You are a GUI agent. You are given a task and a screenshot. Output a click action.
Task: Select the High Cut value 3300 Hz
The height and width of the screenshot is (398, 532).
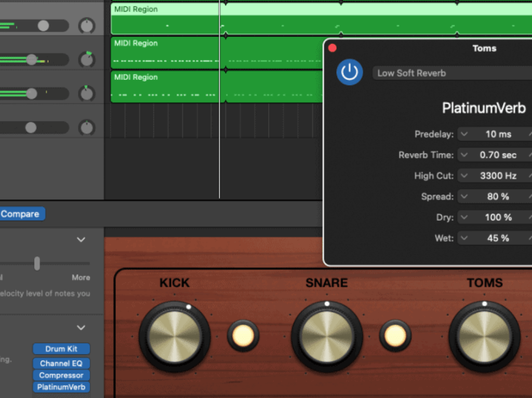pyautogui.click(x=498, y=175)
